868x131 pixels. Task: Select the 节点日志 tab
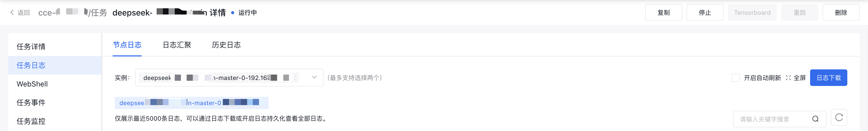click(x=127, y=45)
